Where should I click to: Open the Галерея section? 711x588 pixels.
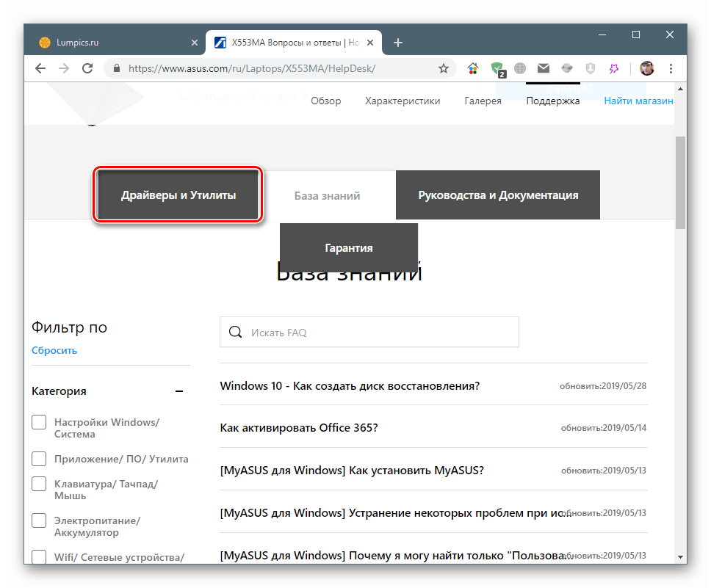[x=483, y=101]
